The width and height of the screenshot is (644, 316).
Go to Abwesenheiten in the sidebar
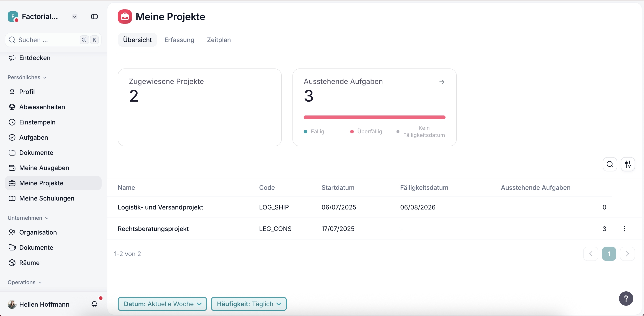click(x=42, y=107)
